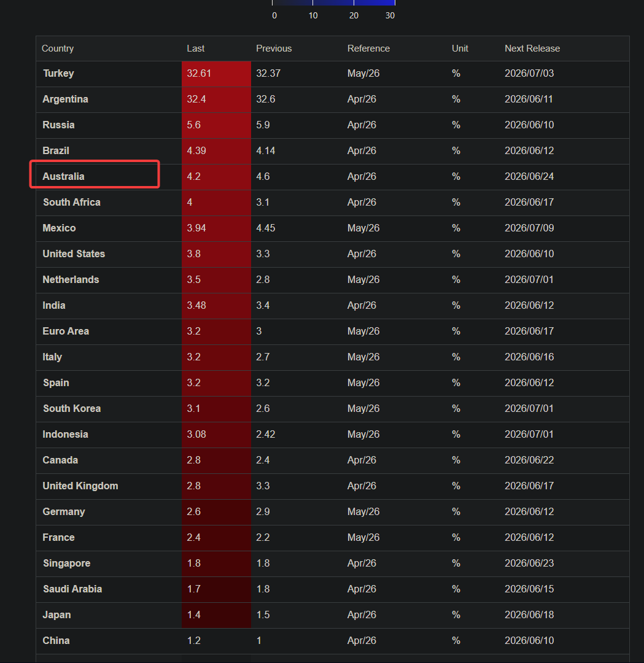Open the Spain country link

click(x=56, y=383)
